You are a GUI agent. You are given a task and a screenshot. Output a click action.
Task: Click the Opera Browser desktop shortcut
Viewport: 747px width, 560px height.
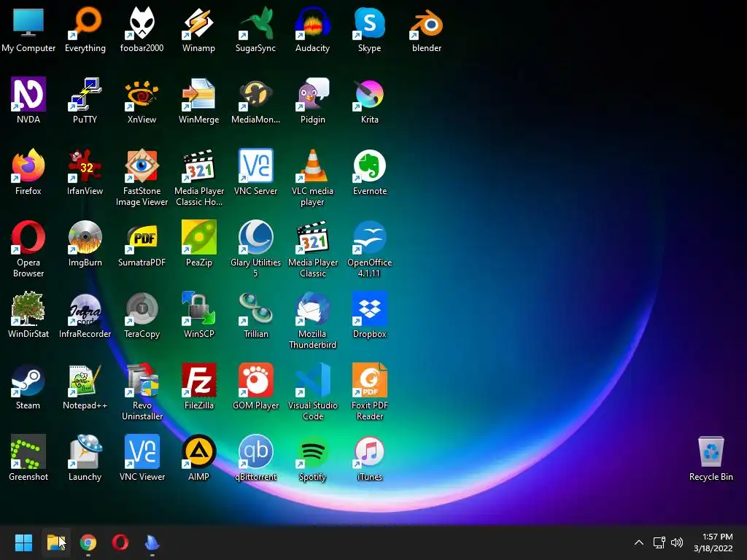point(28,237)
